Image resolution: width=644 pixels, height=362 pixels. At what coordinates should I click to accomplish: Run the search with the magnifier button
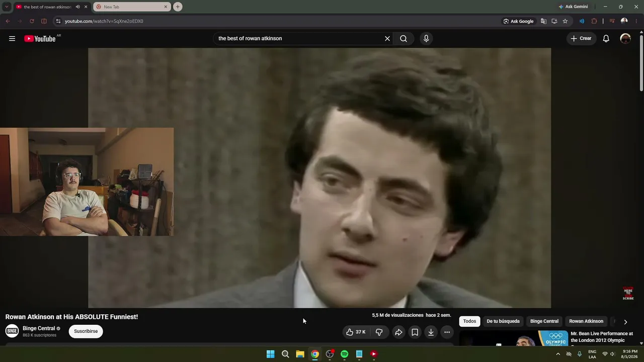(x=404, y=39)
